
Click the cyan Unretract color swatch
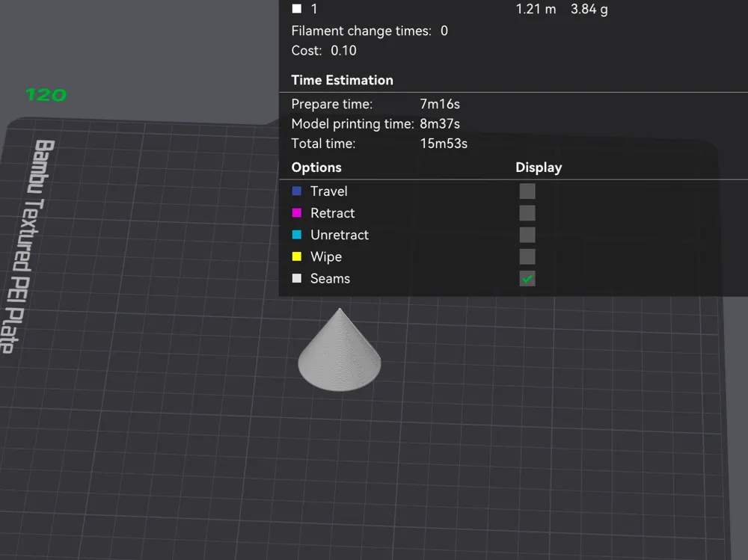tap(297, 235)
